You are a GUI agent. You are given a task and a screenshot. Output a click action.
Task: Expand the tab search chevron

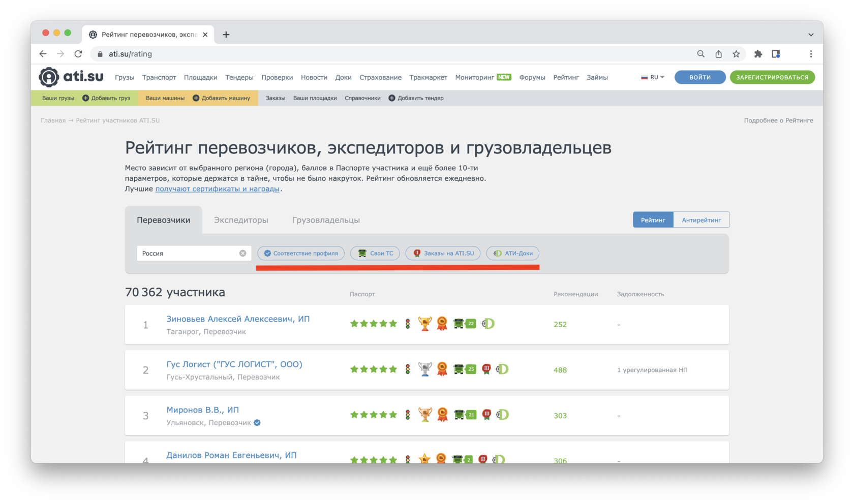pos(811,35)
